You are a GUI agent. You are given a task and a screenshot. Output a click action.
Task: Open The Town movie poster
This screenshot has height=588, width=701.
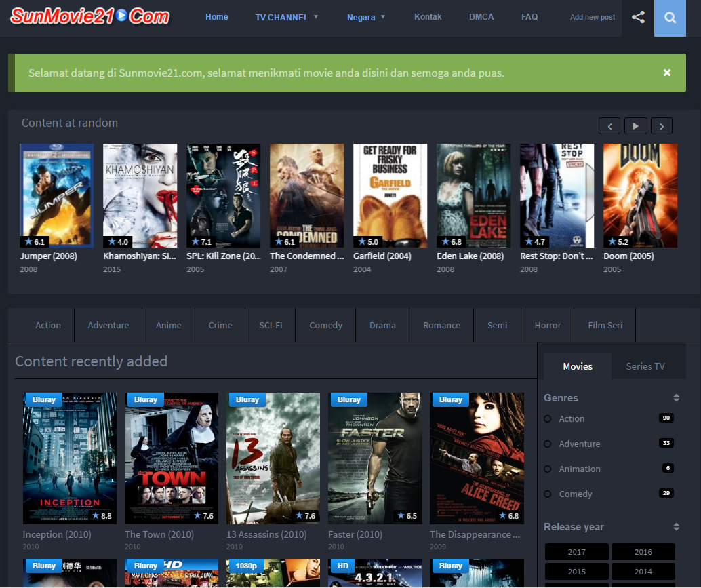click(172, 458)
